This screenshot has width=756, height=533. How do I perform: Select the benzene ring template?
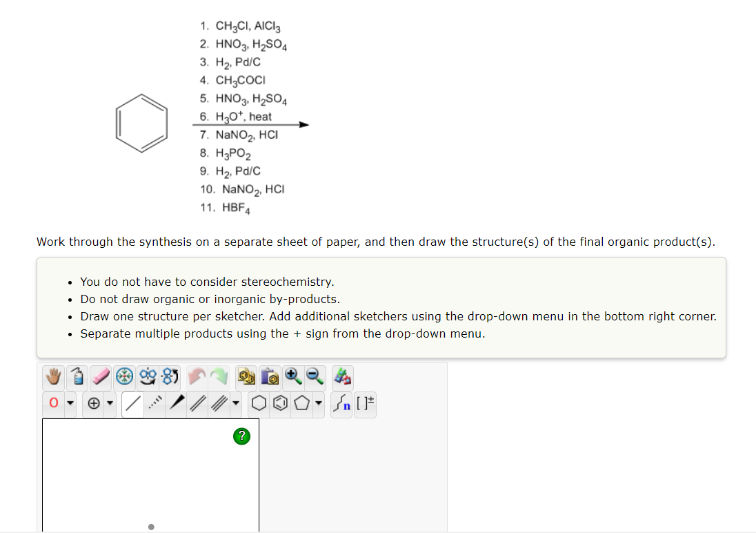click(281, 403)
